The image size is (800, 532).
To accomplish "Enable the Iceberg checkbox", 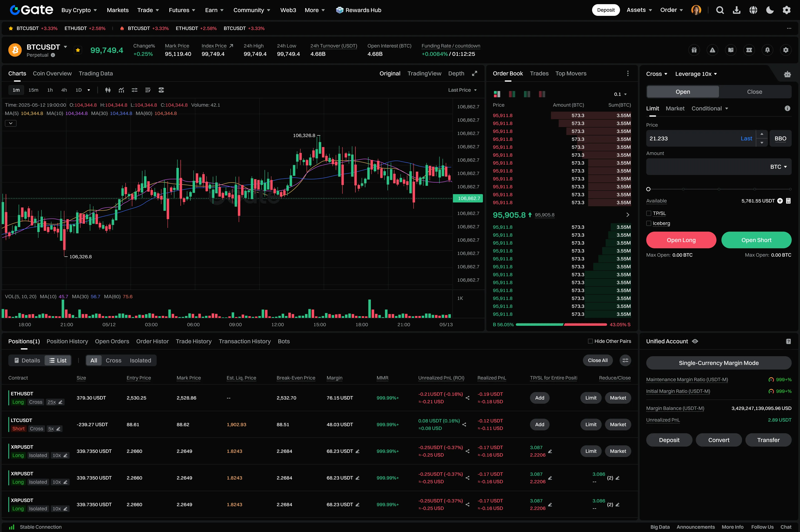I will [649, 223].
